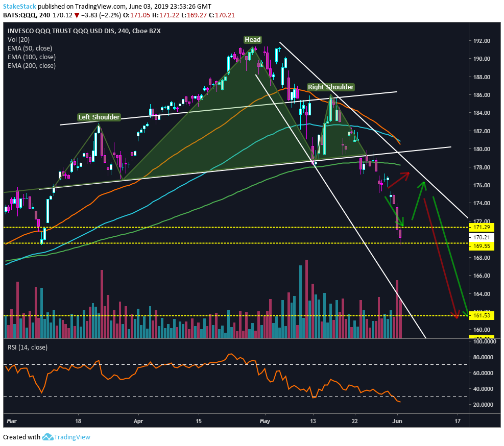Click the 180.00 price axis label

481,149
